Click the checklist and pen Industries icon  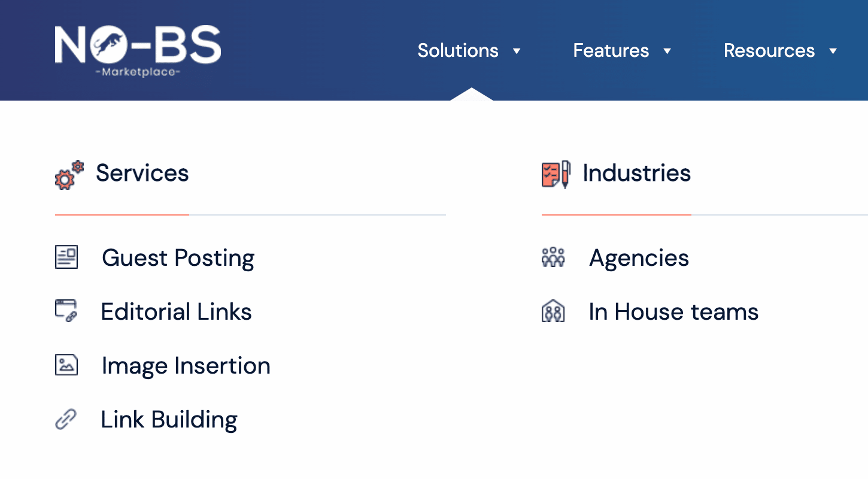click(556, 175)
